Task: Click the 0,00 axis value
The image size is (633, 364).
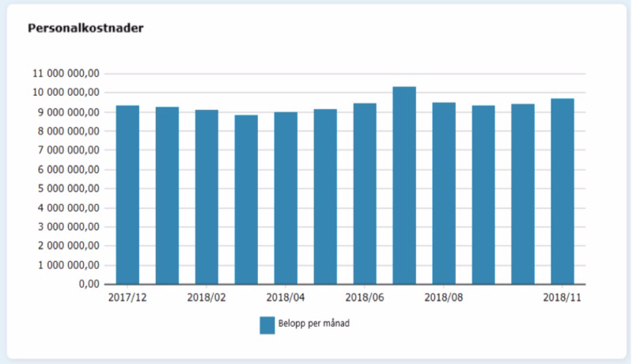Action: [89, 284]
